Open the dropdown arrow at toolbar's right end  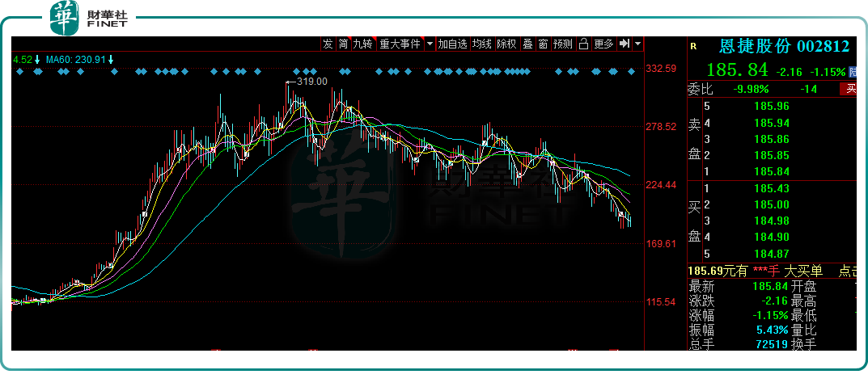point(638,44)
